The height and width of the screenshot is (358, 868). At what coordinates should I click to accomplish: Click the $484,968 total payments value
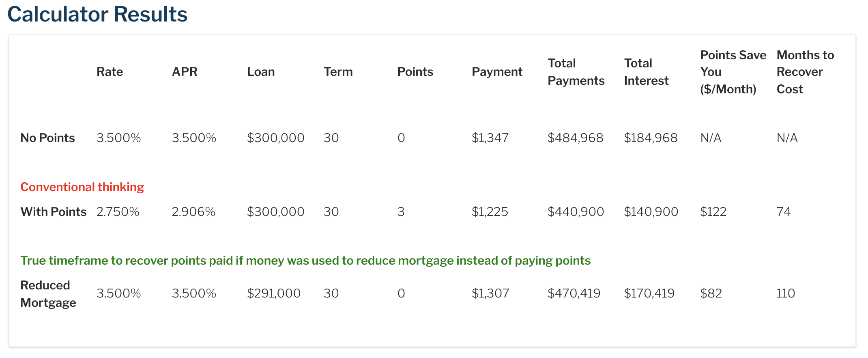tap(576, 138)
